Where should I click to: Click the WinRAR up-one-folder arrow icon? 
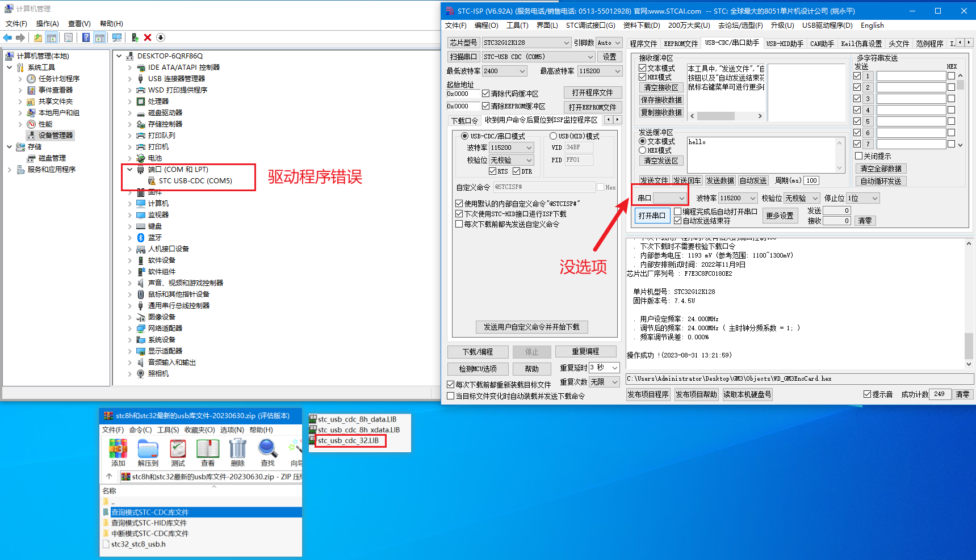110,477
